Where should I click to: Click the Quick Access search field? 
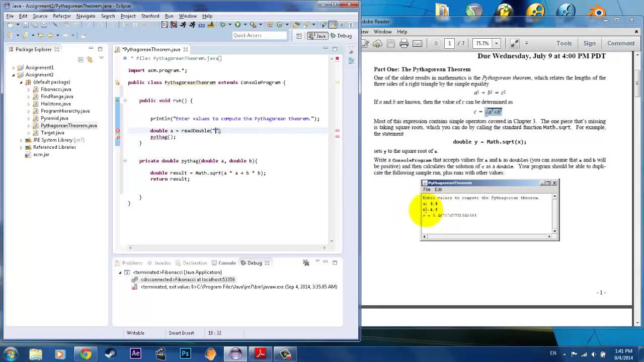click(x=260, y=36)
